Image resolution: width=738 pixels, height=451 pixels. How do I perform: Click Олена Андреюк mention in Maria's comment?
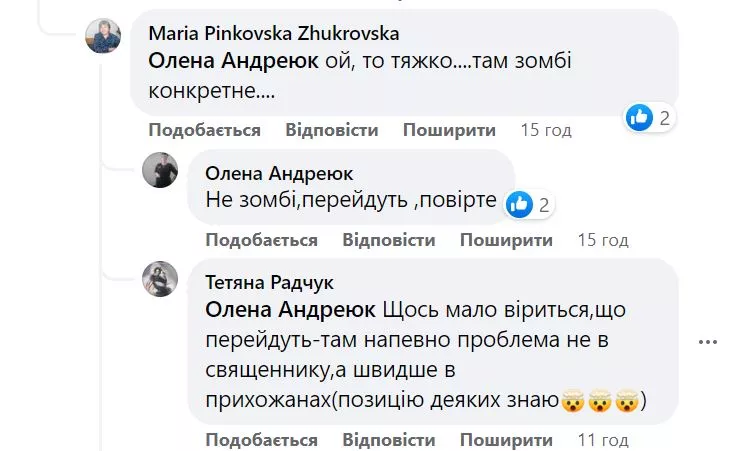point(233,61)
